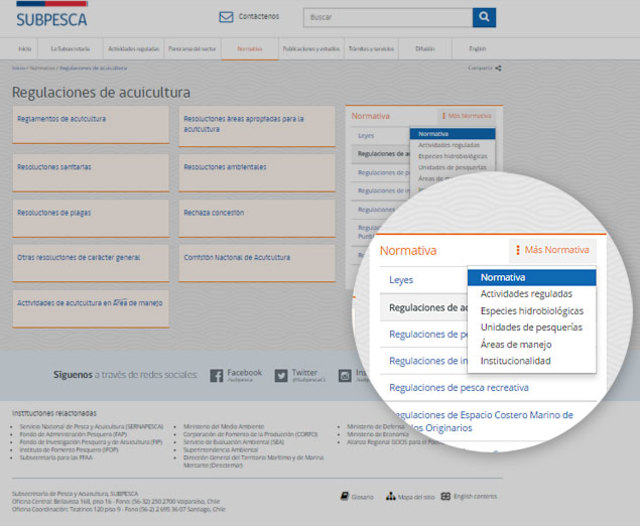Open the Directemar footer link
Viewport: 640px width, 526px height.
253,461
